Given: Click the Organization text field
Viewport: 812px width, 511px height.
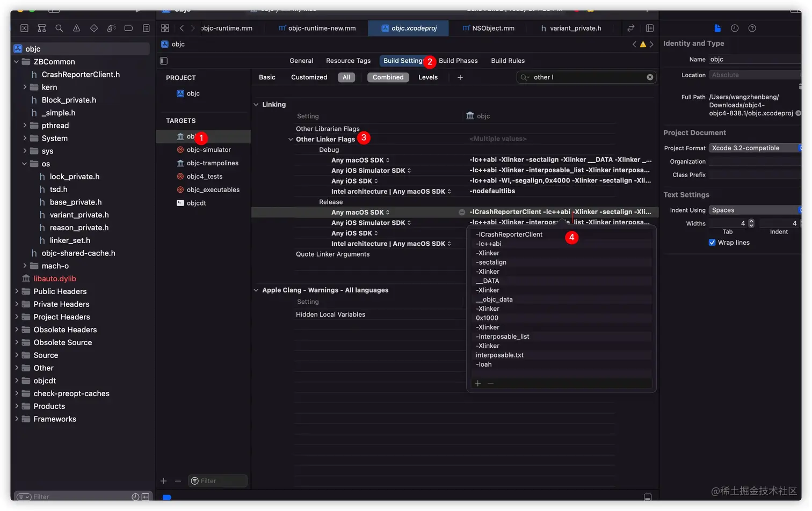Looking at the screenshot, I should (x=755, y=162).
